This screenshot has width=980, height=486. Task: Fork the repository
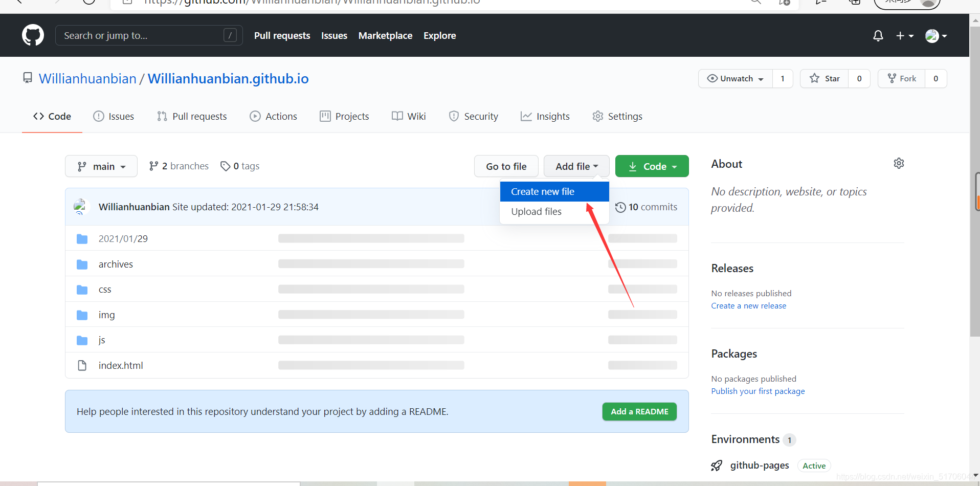902,79
